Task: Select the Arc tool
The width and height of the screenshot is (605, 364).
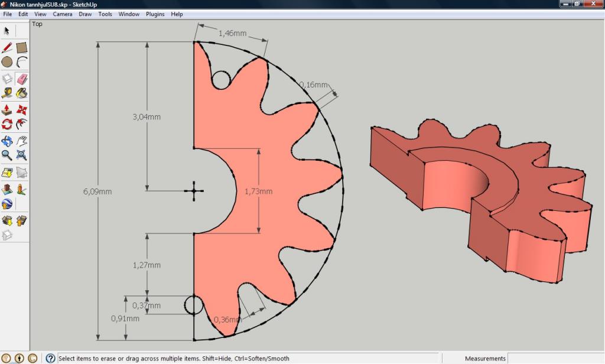Action: pyautogui.click(x=22, y=61)
